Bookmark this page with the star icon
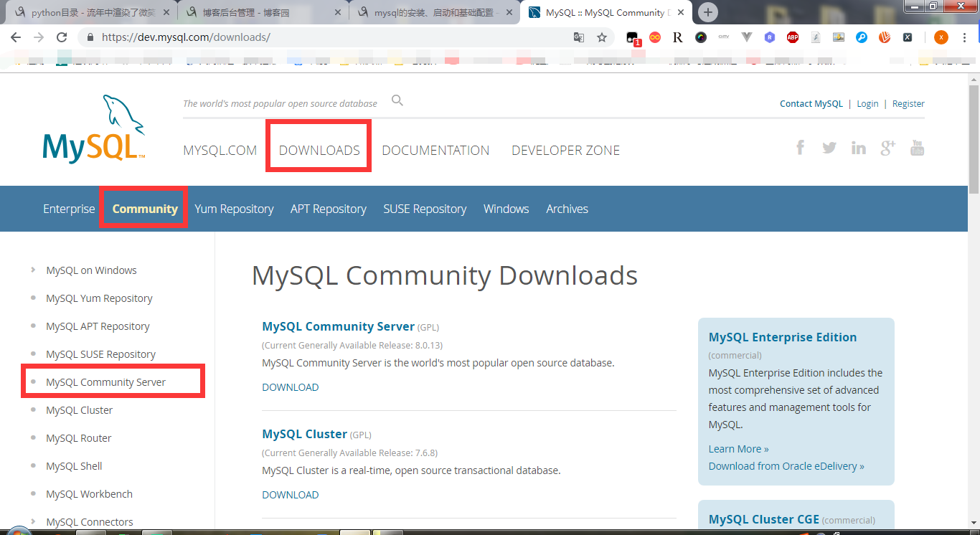This screenshot has height=535, width=980. pos(602,37)
